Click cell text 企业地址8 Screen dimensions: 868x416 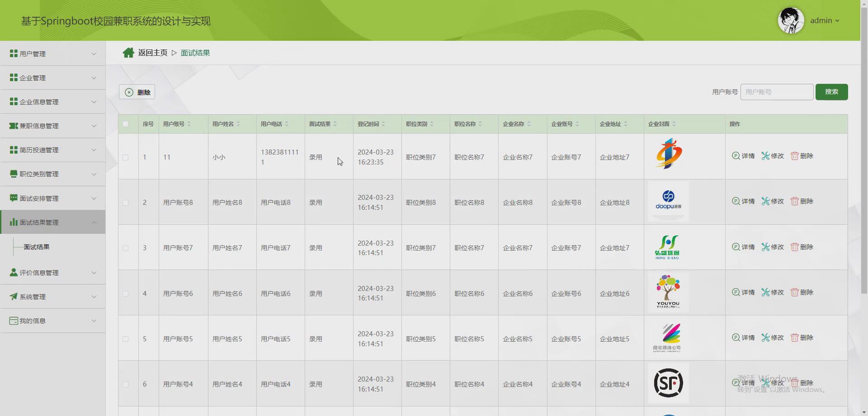tap(614, 203)
